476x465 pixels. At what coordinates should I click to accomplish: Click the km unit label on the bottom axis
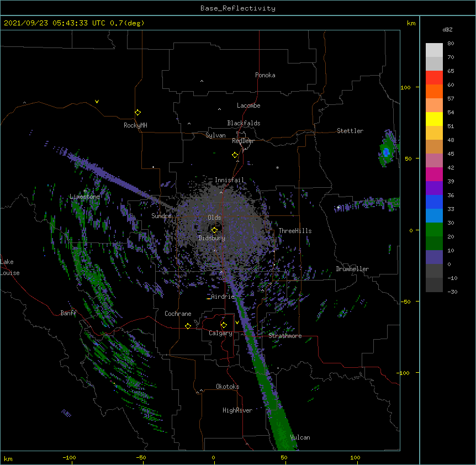(x=8, y=458)
